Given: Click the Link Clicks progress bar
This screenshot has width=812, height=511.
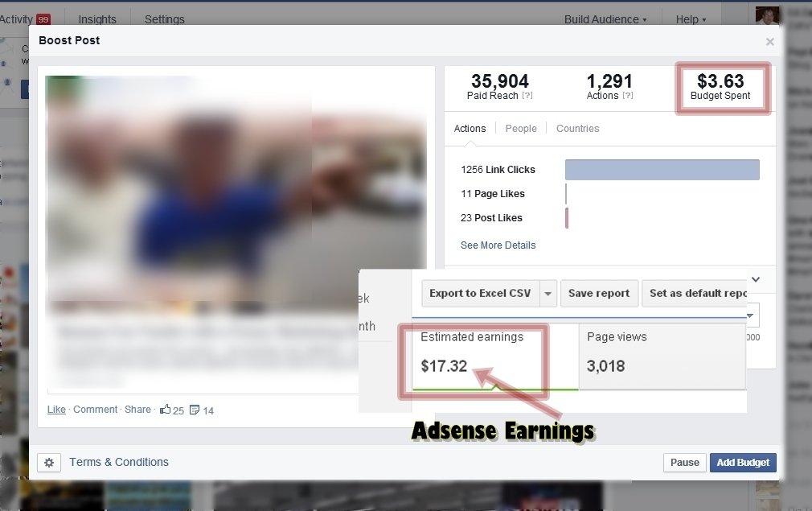Looking at the screenshot, I should [x=662, y=169].
